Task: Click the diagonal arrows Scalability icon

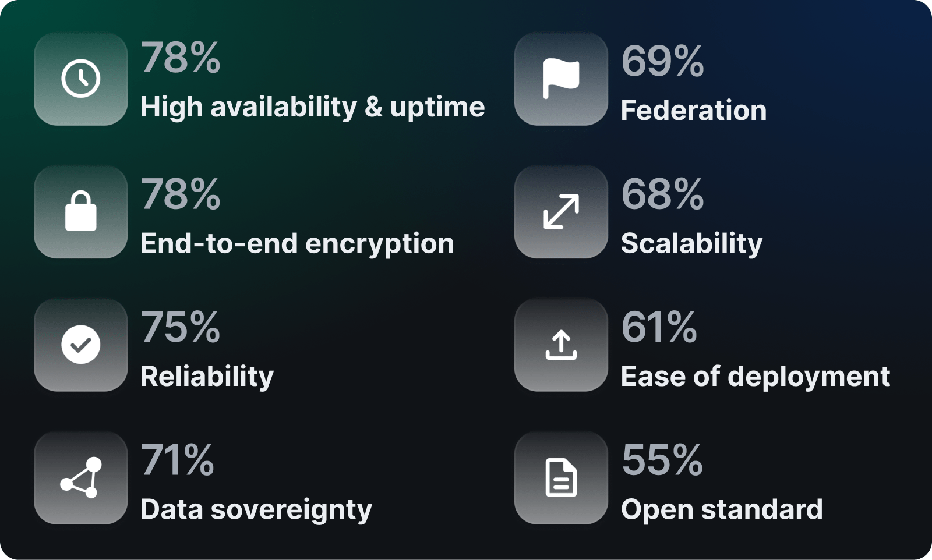Action: pos(561,211)
